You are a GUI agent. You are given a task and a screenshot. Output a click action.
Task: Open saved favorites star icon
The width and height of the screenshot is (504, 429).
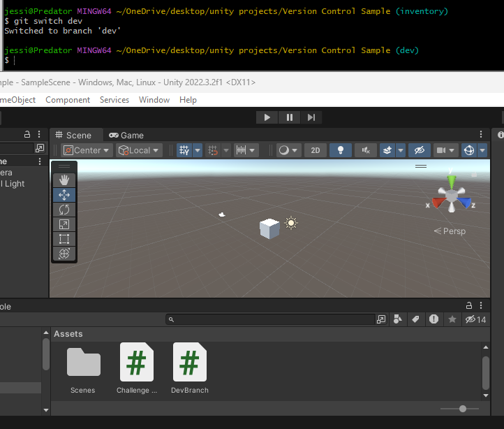[452, 319]
